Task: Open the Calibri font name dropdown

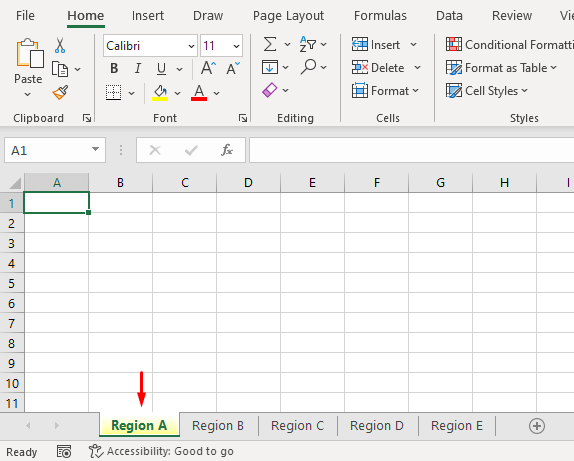Action: click(191, 46)
